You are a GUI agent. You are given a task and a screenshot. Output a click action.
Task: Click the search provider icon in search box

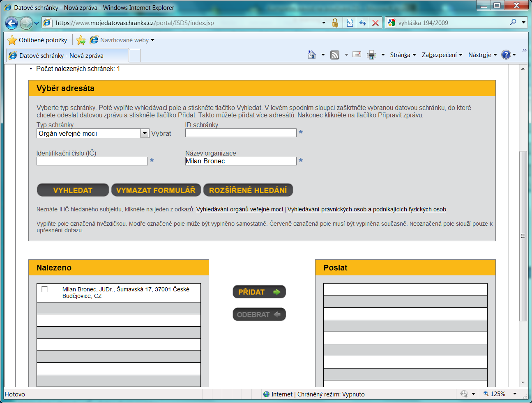coord(392,23)
